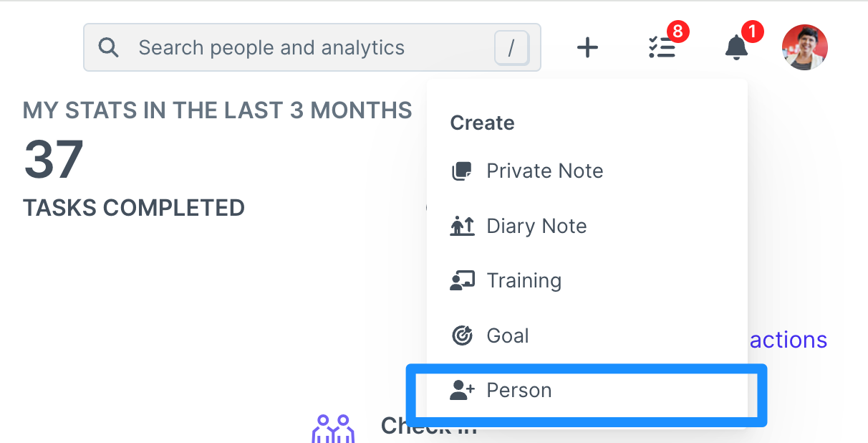
Task: Click the actions link
Action: point(788,340)
